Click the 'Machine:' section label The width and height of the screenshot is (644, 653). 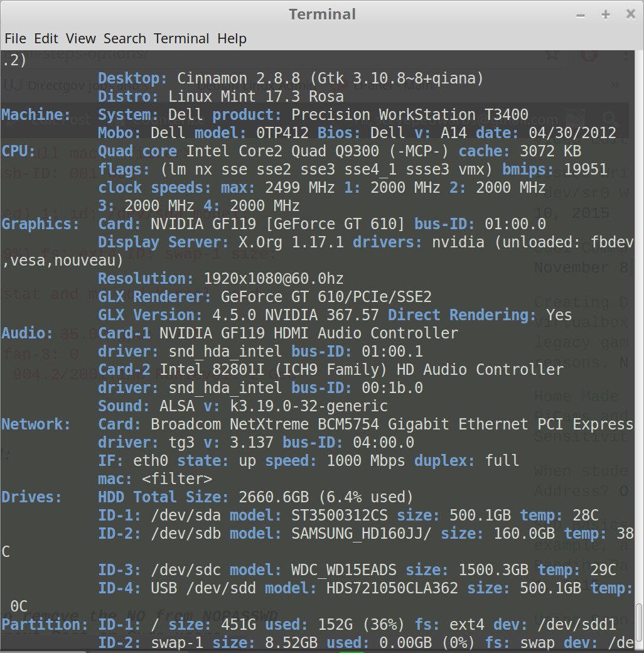click(x=36, y=115)
